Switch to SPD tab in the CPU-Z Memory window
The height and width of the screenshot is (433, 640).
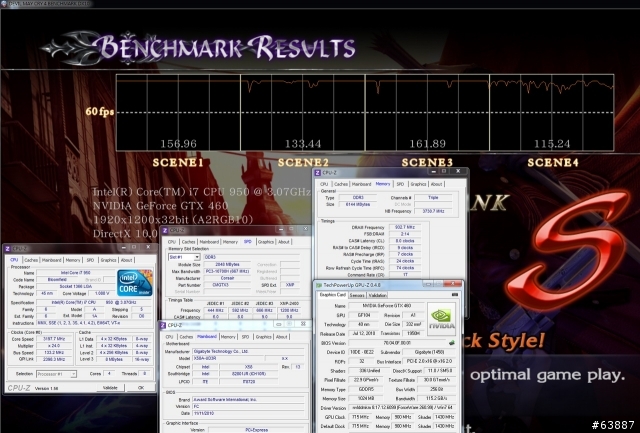[x=400, y=184]
